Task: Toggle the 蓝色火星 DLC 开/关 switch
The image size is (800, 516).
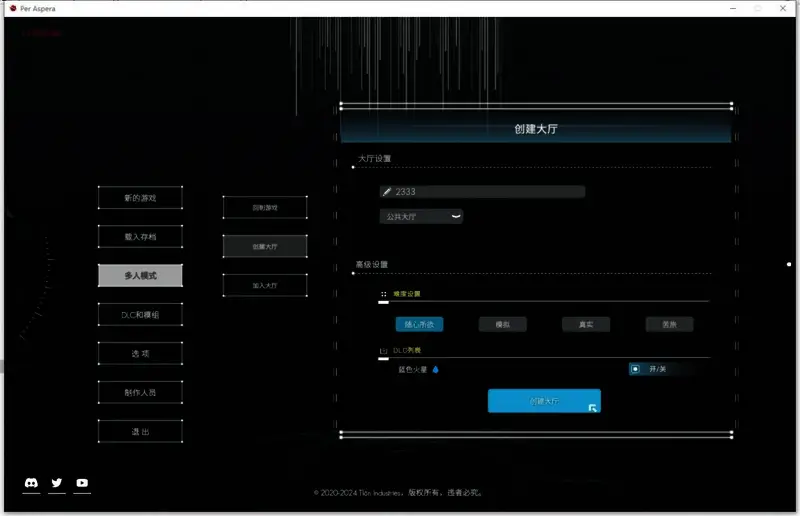Action: coord(636,369)
